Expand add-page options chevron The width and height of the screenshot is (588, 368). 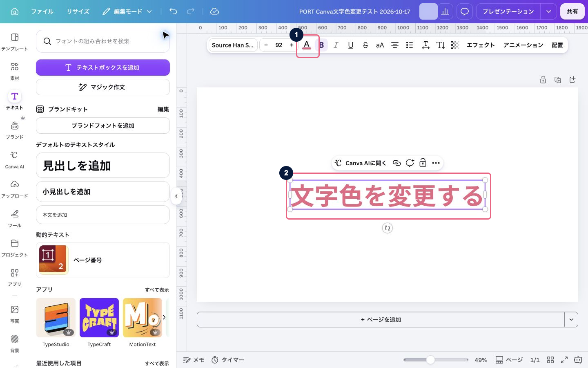click(x=571, y=320)
